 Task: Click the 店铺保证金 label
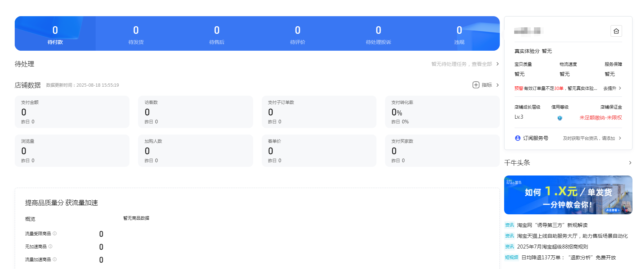611,107
